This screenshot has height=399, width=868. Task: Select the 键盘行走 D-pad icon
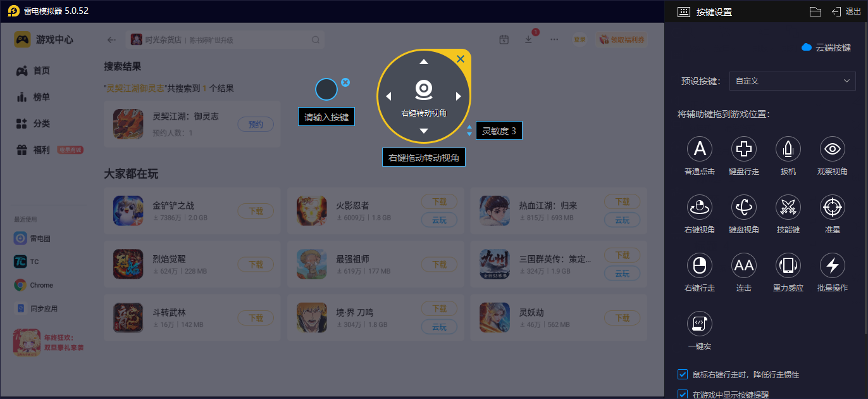coord(744,149)
